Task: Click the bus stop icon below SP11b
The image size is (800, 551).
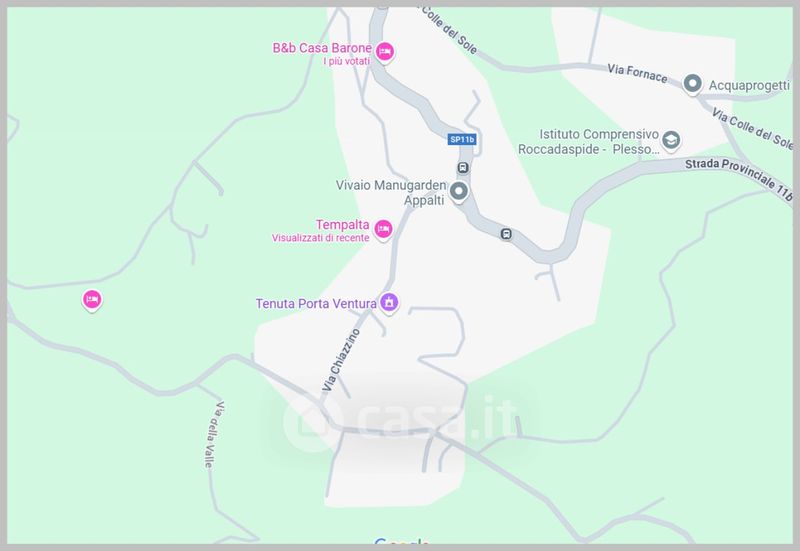Action: (463, 167)
